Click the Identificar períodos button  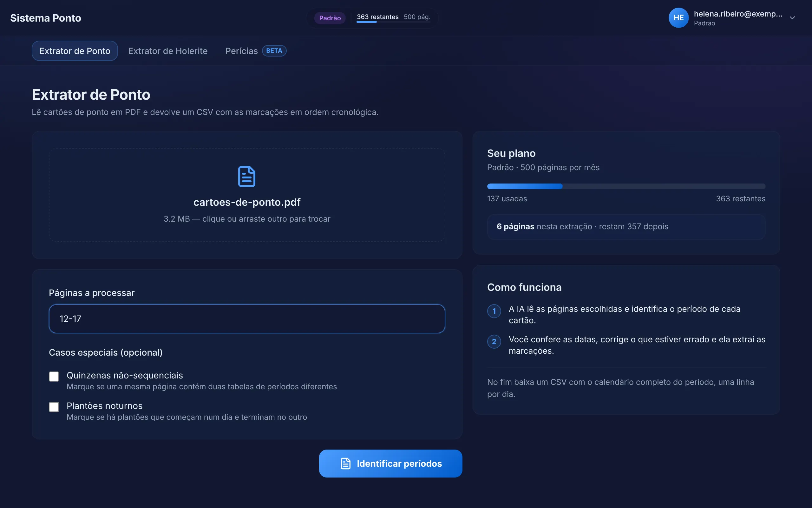390,463
